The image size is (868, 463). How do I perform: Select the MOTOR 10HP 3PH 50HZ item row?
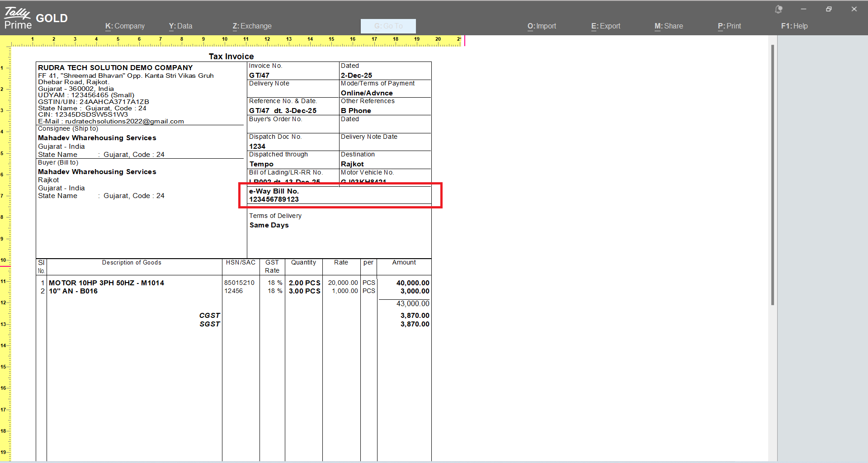(107, 283)
